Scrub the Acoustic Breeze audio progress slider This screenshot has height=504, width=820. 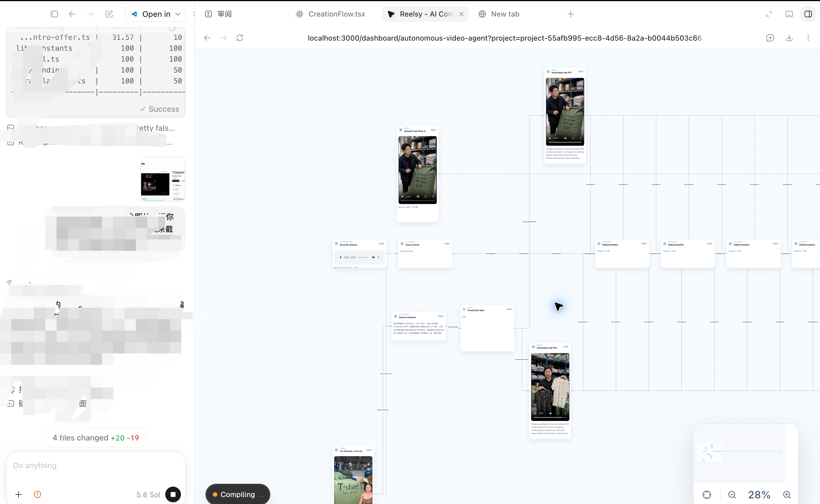[363, 257]
